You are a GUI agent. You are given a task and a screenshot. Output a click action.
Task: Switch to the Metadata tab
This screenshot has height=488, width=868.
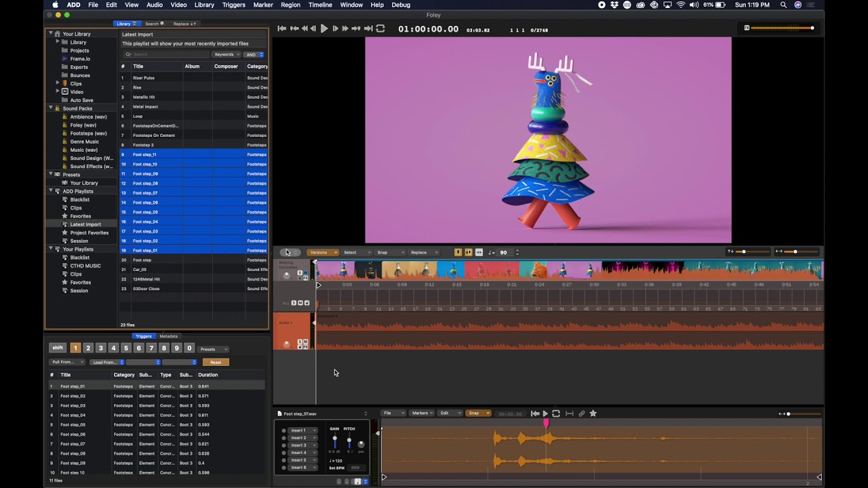coord(169,336)
